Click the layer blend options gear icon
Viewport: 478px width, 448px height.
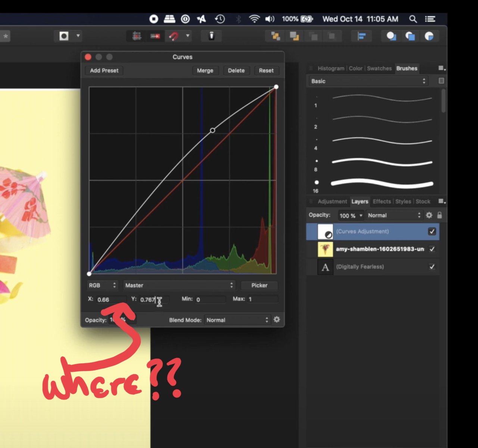pos(429,215)
